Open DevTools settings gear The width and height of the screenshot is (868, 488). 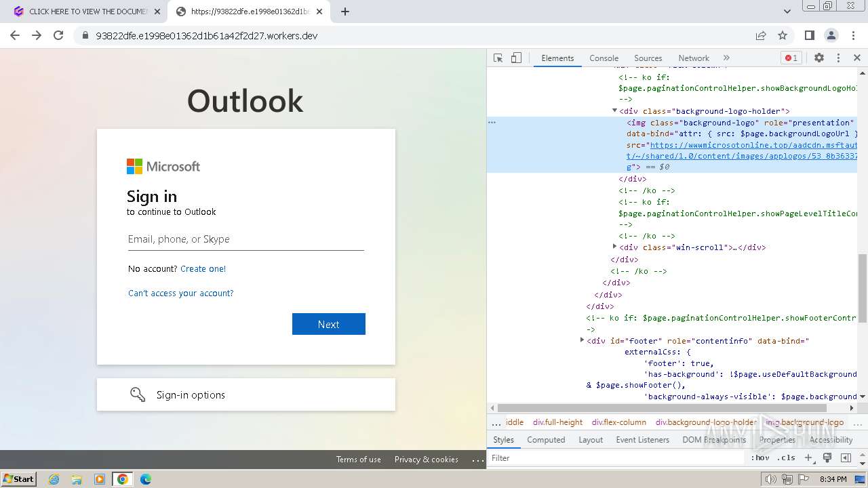(x=819, y=58)
